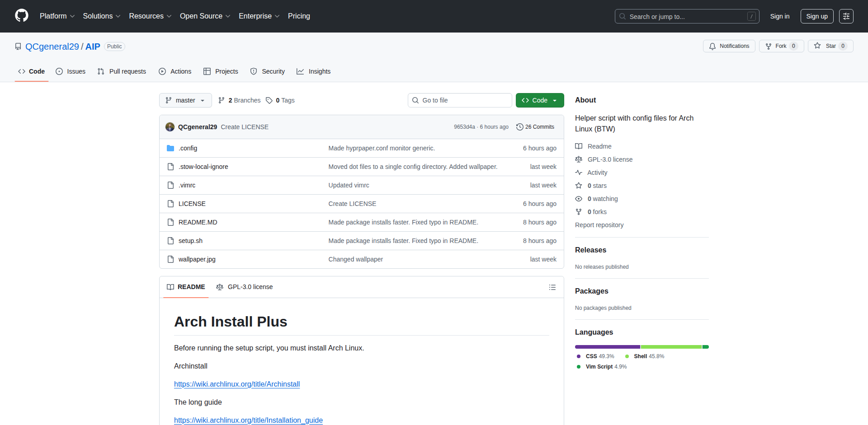This screenshot has height=425, width=868.
Task: Click the Star icon button
Action: (830, 46)
